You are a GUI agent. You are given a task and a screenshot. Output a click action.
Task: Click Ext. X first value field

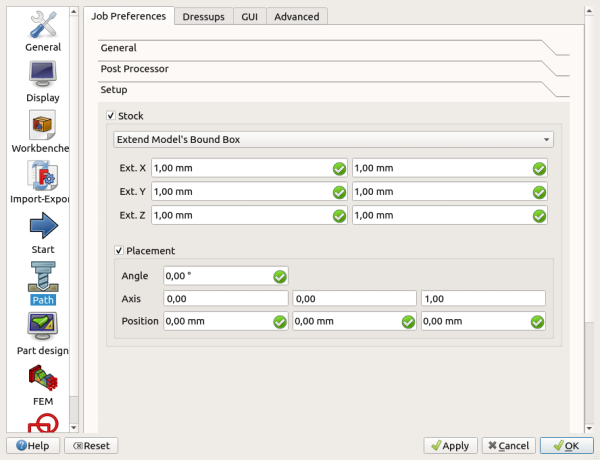click(x=249, y=168)
